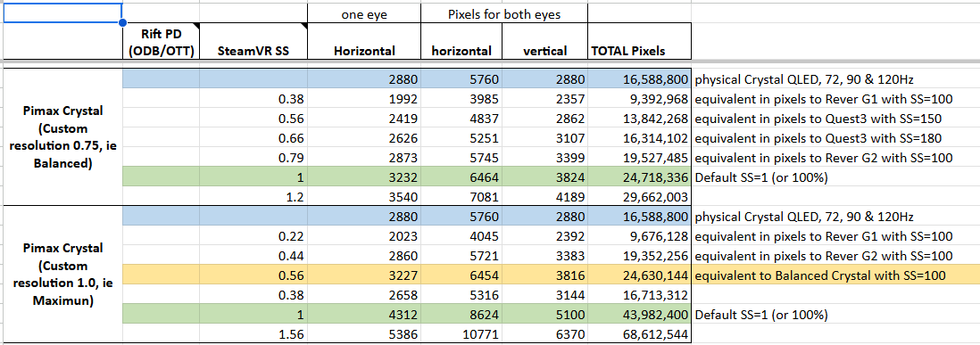The width and height of the screenshot is (980, 345).
Task: Select SteamVR SS value 0.22
Action: pyautogui.click(x=253, y=236)
